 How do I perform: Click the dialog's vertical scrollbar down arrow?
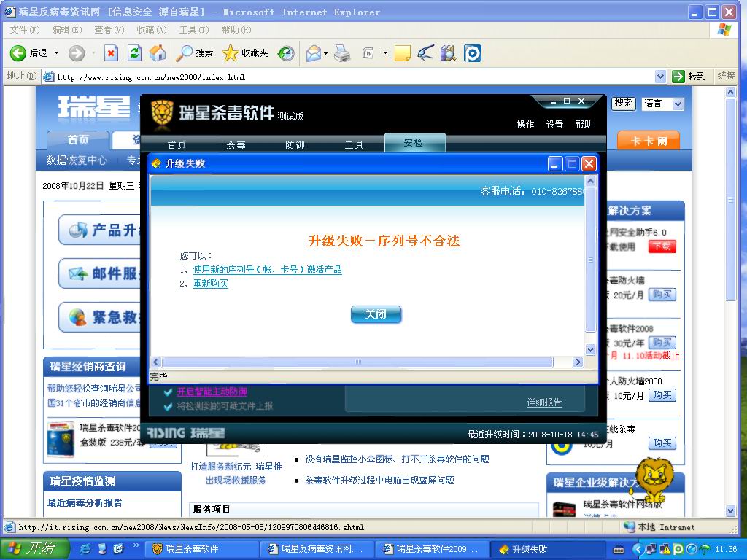coord(590,349)
